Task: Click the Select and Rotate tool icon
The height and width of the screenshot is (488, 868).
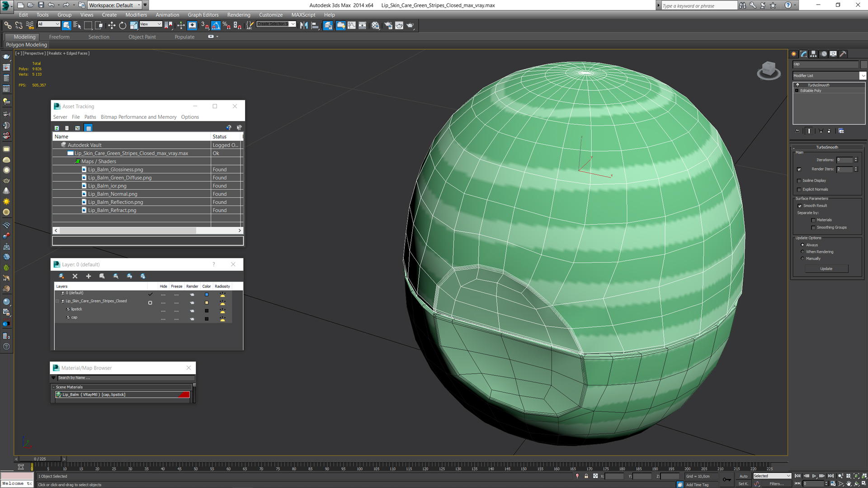Action: click(x=122, y=25)
